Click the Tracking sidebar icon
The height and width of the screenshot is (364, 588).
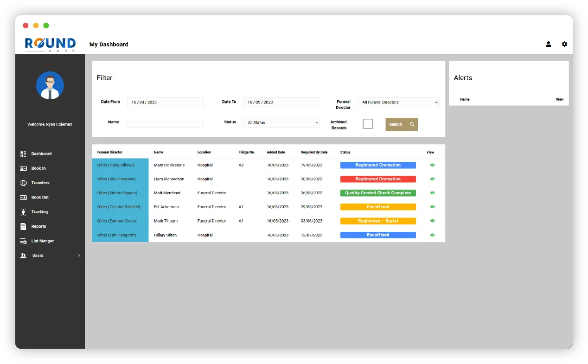(x=23, y=212)
